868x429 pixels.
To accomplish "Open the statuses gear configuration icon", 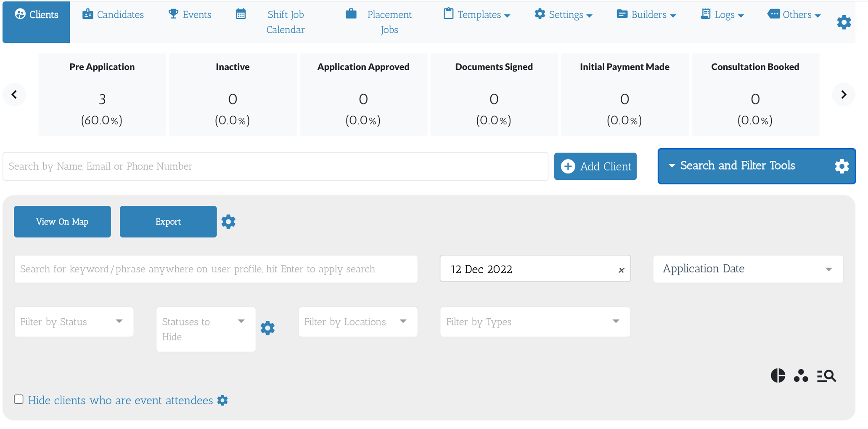I will (x=267, y=328).
